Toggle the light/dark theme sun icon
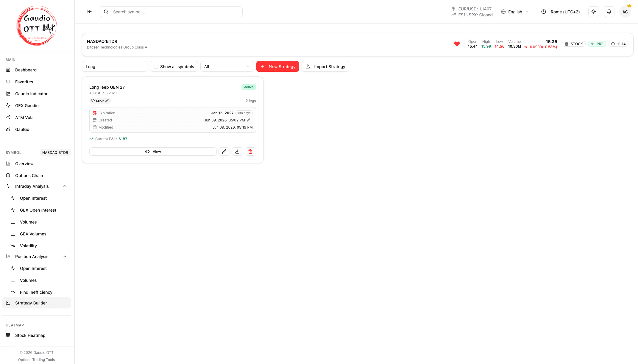This screenshot has height=364, width=638. click(x=593, y=12)
